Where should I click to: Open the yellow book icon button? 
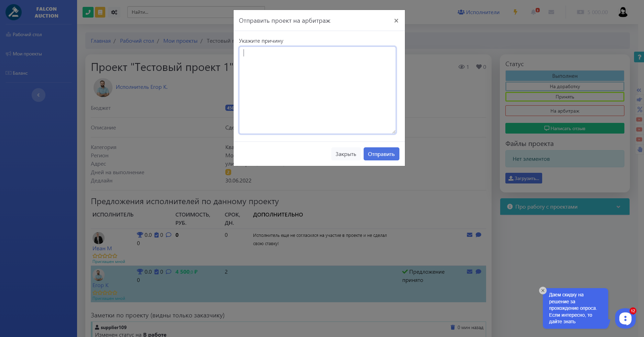click(100, 12)
